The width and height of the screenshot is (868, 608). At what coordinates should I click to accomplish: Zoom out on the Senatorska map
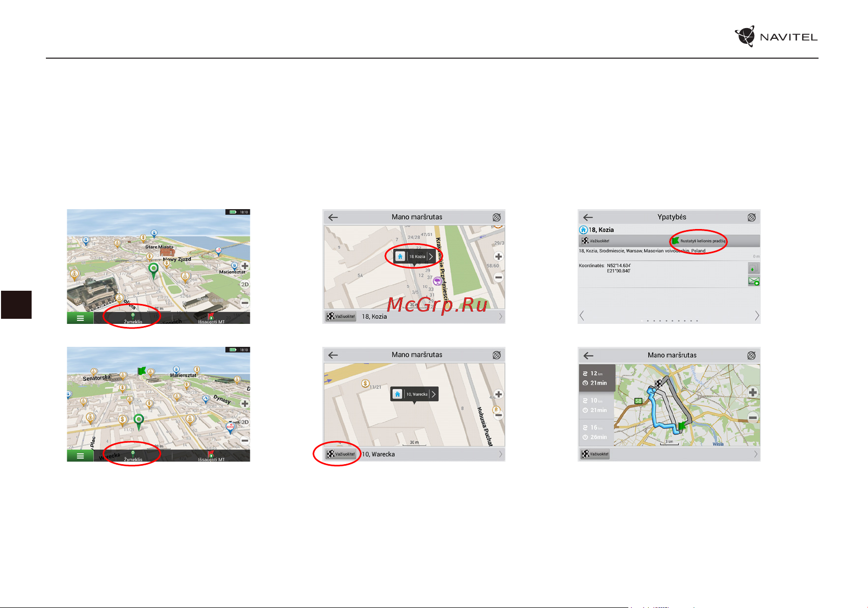coord(245,440)
